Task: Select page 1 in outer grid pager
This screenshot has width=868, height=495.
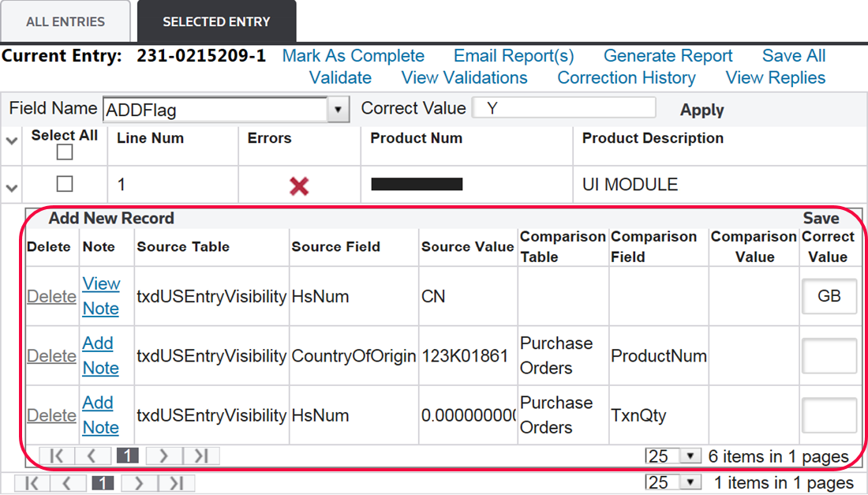Action: [103, 483]
